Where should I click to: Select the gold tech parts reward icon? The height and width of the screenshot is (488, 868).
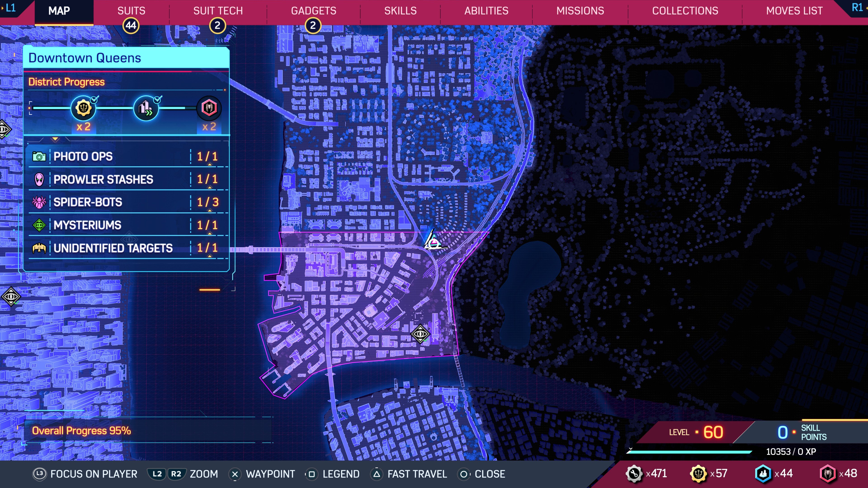83,108
